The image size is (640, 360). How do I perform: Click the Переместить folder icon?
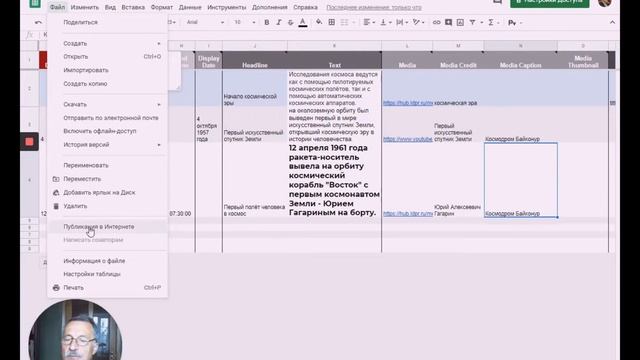point(56,179)
